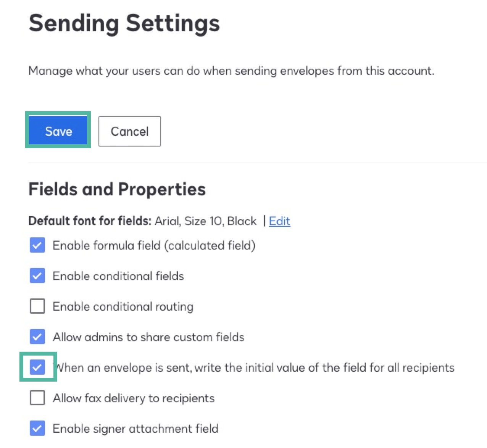
Task: Click the 'Enable conditional routing' label text
Action: (123, 306)
